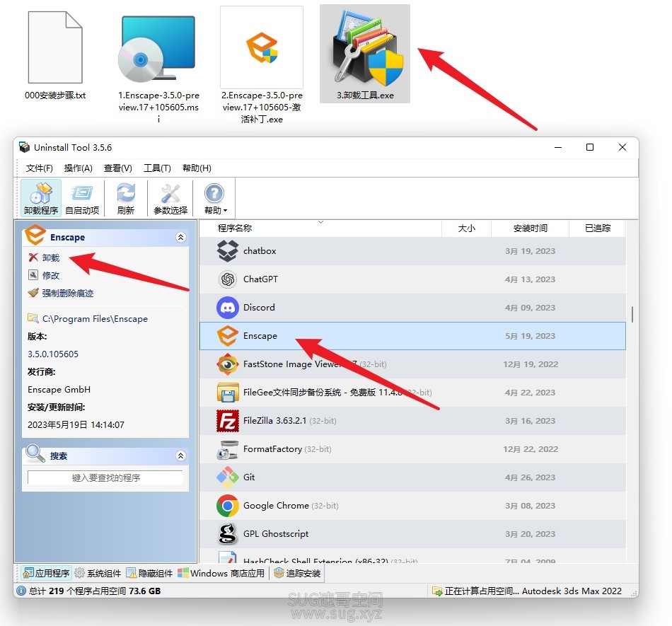This screenshot has width=672, height=626.
Task: Open the 工具(T) menu
Action: (157, 168)
